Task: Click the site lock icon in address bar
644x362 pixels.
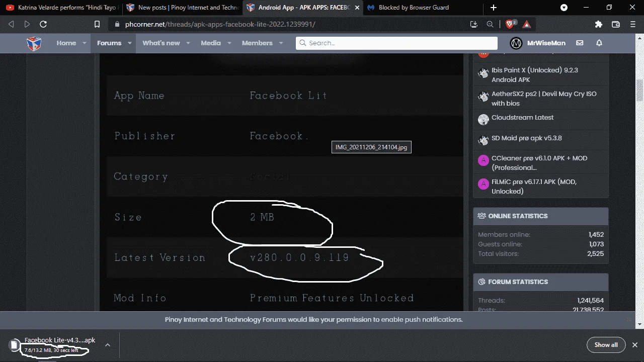Action: (x=117, y=24)
